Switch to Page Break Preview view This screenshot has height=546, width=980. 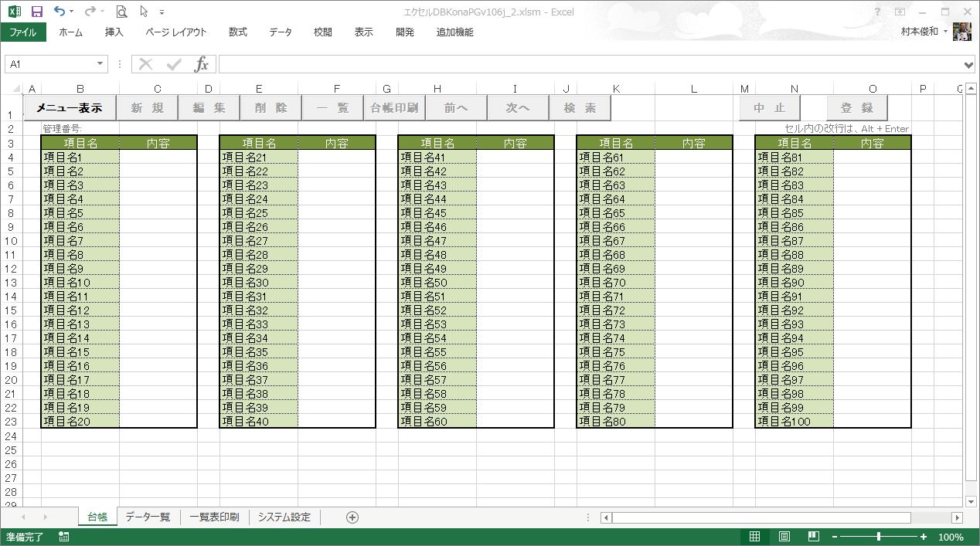(813, 537)
